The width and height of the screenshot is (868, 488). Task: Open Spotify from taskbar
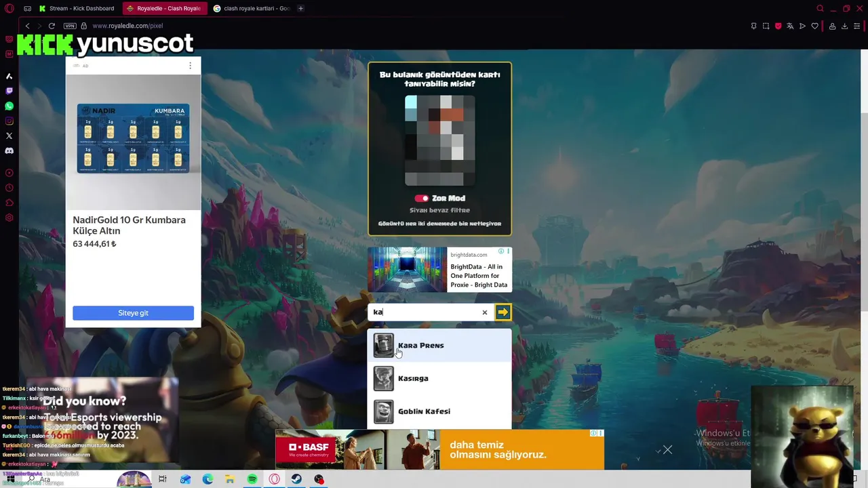pyautogui.click(x=252, y=479)
